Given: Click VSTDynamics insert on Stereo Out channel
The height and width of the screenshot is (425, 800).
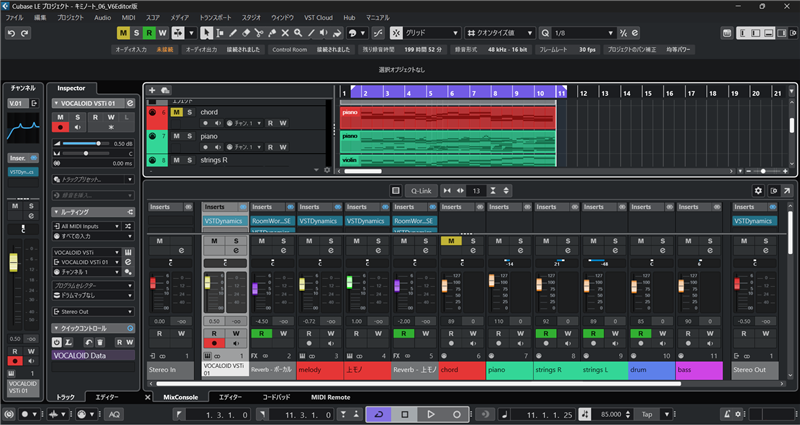Looking at the screenshot, I should pos(755,221).
